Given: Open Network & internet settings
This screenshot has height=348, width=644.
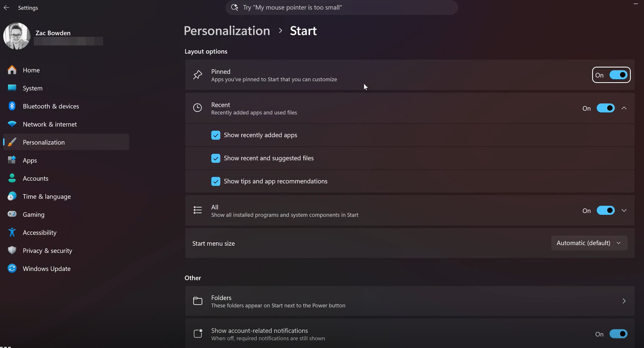Looking at the screenshot, I should pos(66,124).
